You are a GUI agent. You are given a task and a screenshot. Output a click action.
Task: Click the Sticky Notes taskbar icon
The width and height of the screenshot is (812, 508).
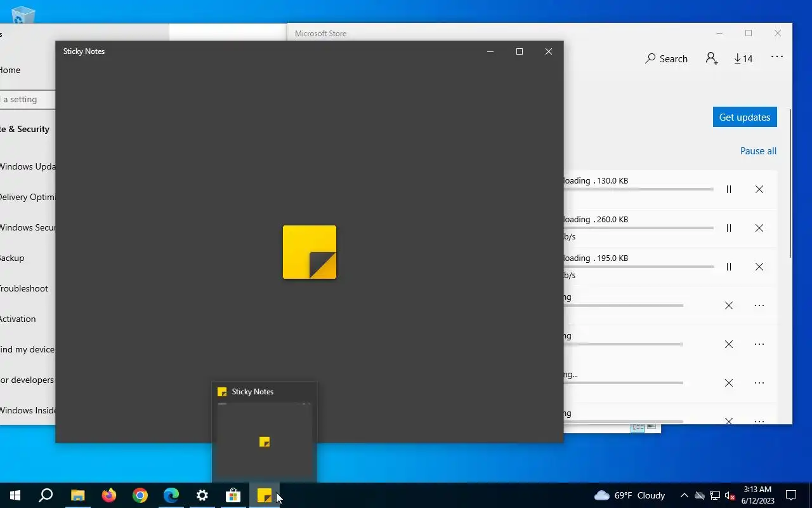265,495
